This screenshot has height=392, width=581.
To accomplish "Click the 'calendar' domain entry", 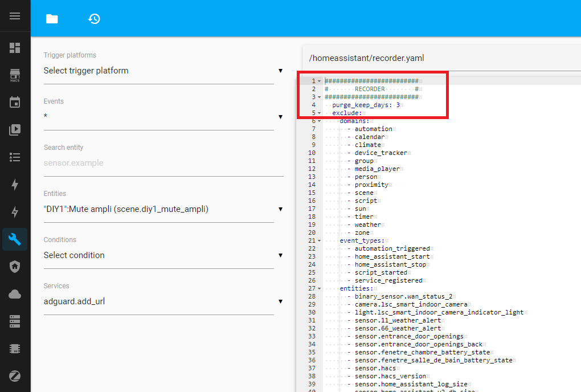I will point(370,137).
